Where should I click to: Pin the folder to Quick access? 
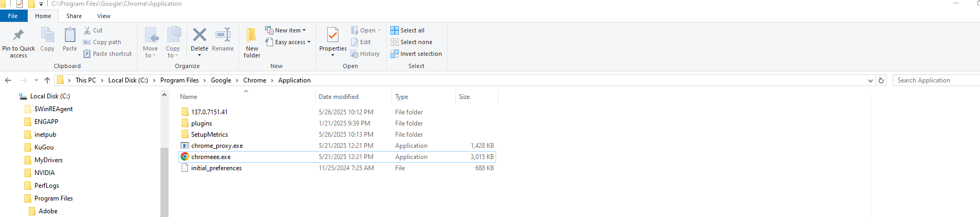click(19, 43)
